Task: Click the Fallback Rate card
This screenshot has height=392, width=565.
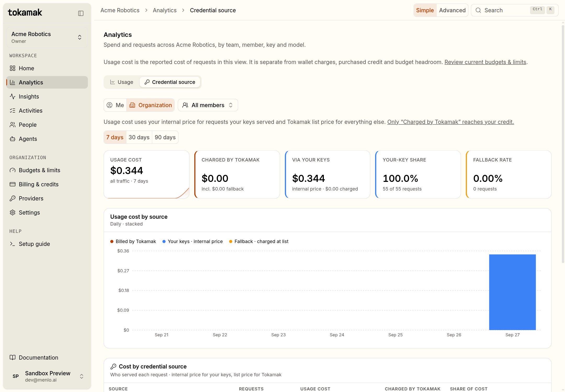Action: (x=508, y=174)
